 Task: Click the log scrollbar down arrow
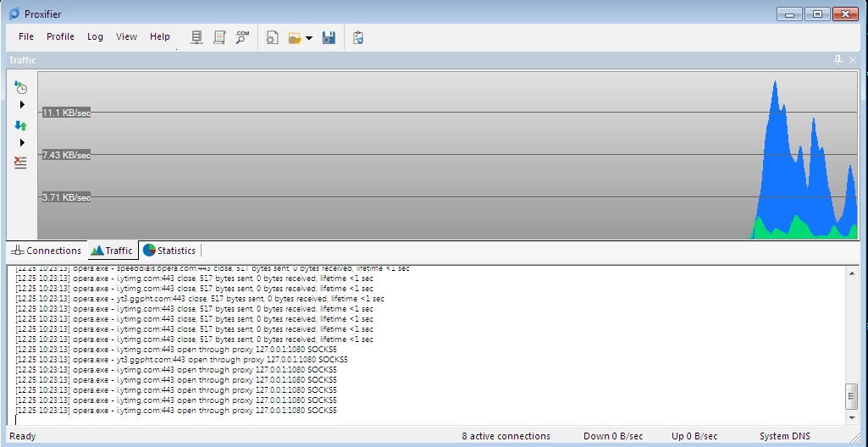[852, 417]
